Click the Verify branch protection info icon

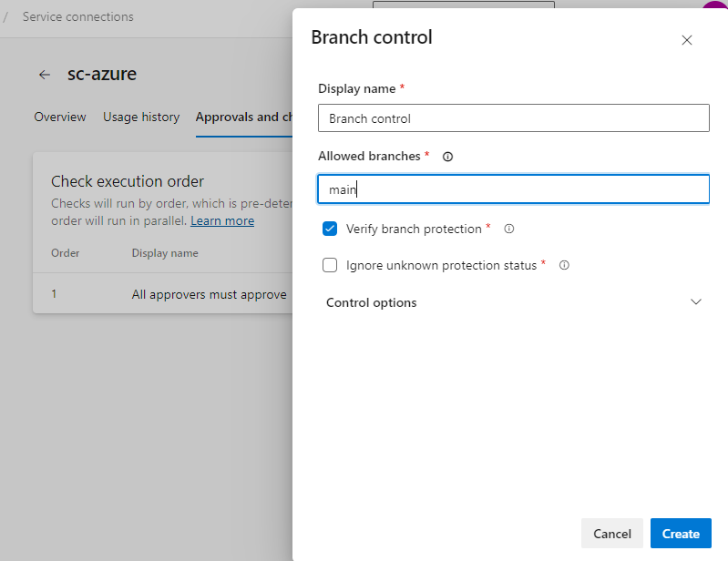(x=509, y=229)
